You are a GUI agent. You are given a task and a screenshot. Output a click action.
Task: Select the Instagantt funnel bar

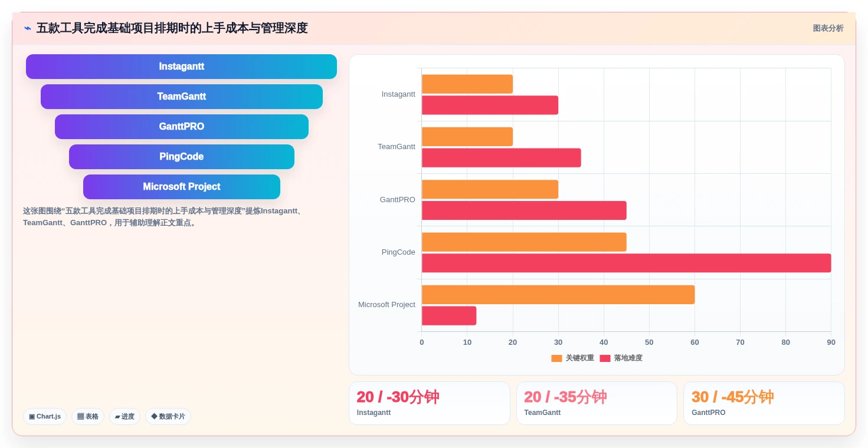181,67
